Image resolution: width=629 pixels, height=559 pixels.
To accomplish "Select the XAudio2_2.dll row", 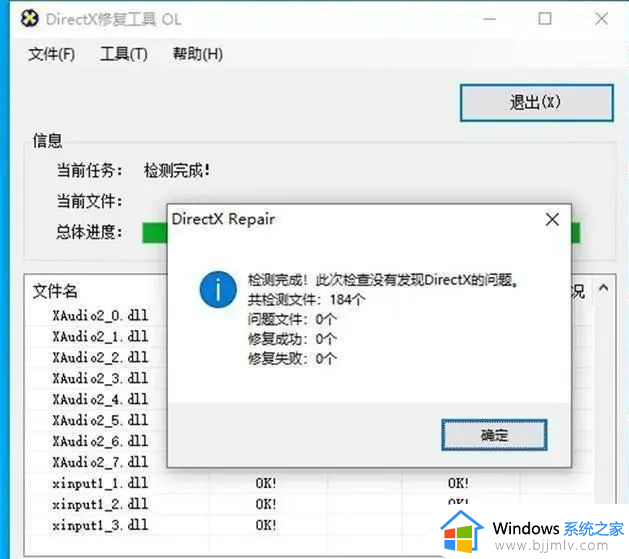I will [100, 357].
